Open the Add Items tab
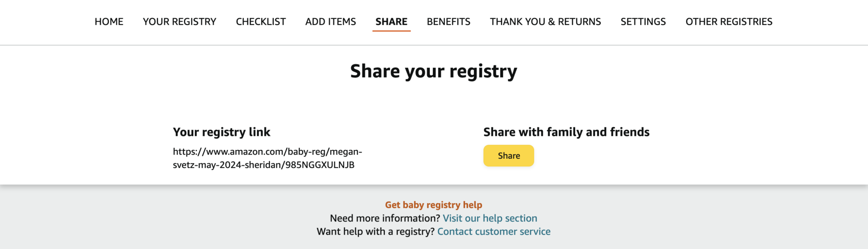 coord(331,22)
